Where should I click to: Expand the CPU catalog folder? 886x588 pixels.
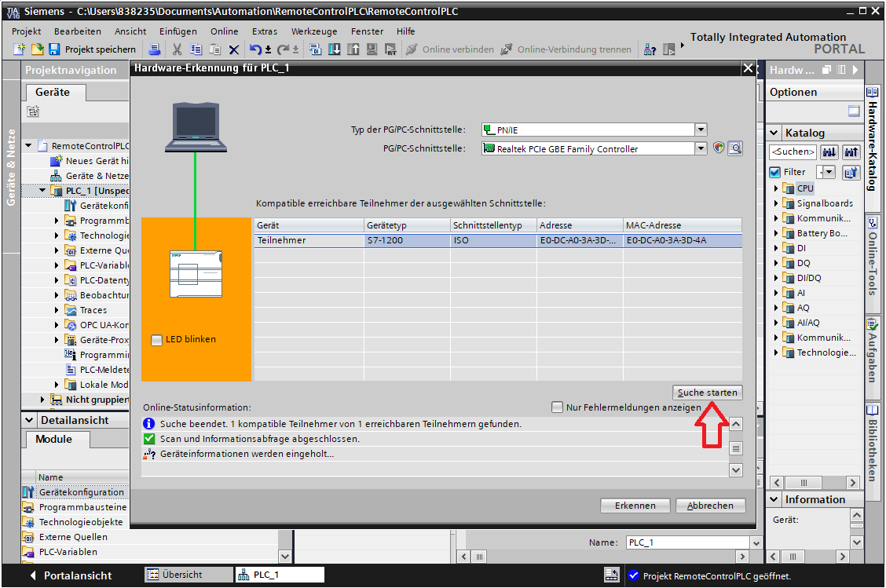click(x=776, y=188)
